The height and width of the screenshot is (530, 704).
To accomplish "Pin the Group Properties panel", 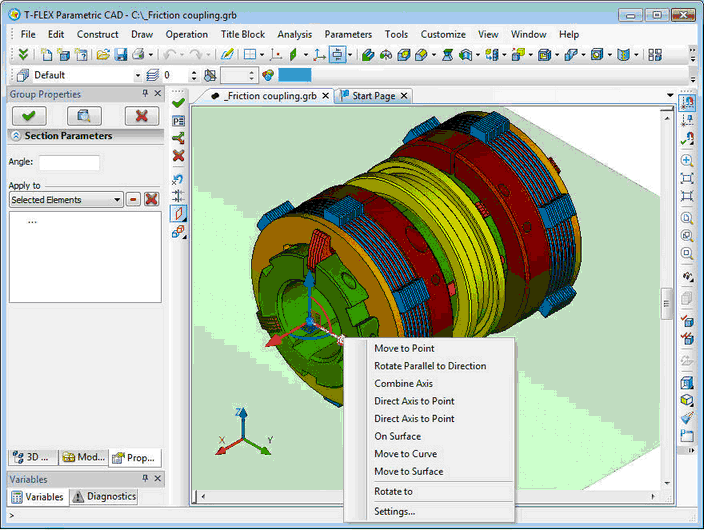I will coord(145,94).
